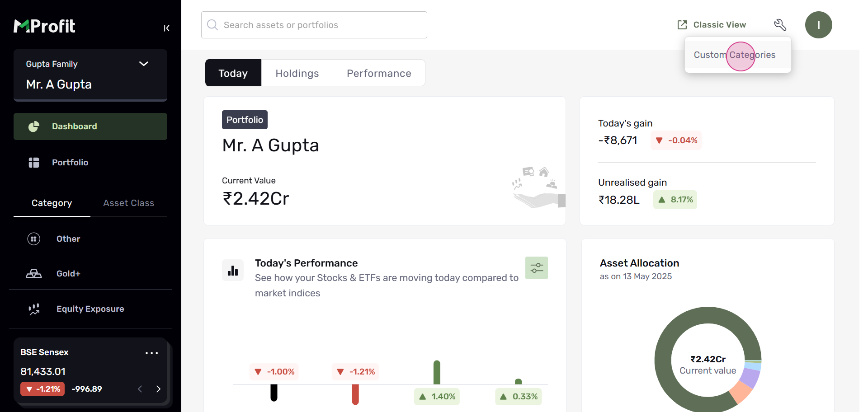Click the Gold+ bars icon

click(34, 274)
